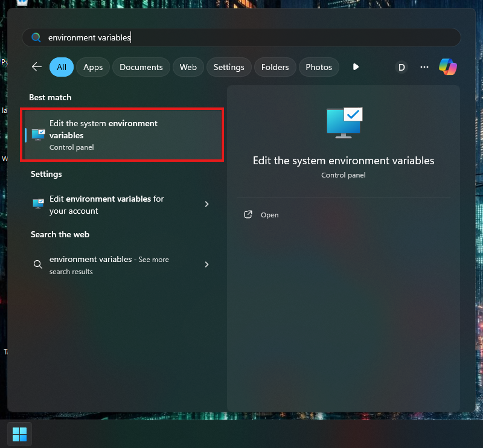Screen dimensions: 483x448
Task: Click the monitor icon of Best match result
Action: tap(38, 135)
